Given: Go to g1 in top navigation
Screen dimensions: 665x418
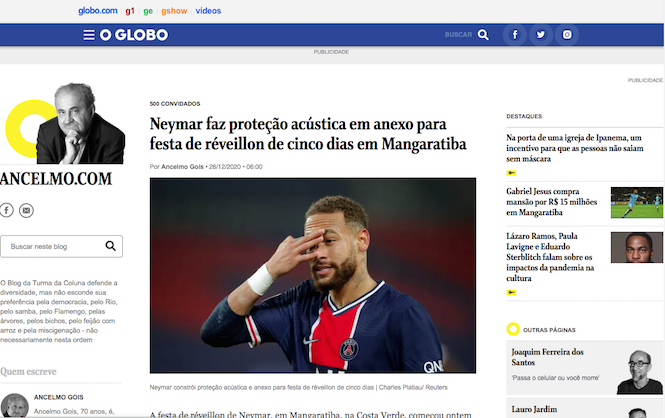Looking at the screenshot, I should pyautogui.click(x=130, y=11).
